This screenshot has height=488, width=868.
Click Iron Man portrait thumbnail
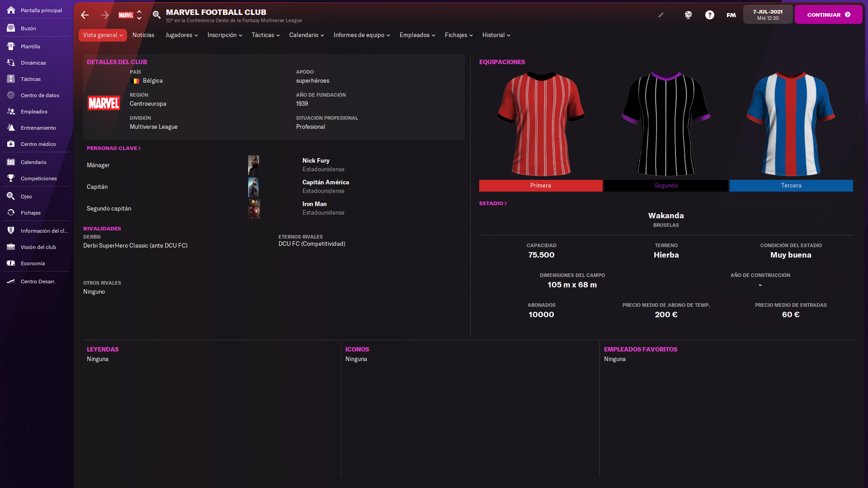(254, 209)
